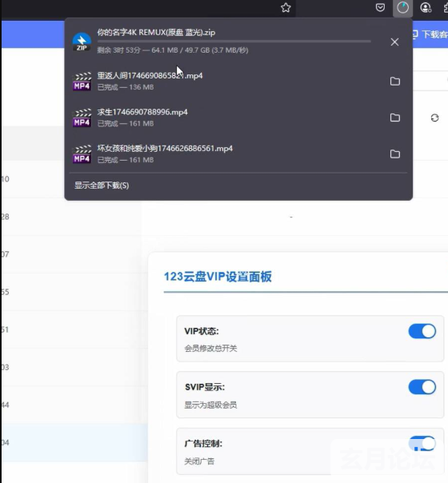Open the account profile icon in toolbar

pos(426,8)
